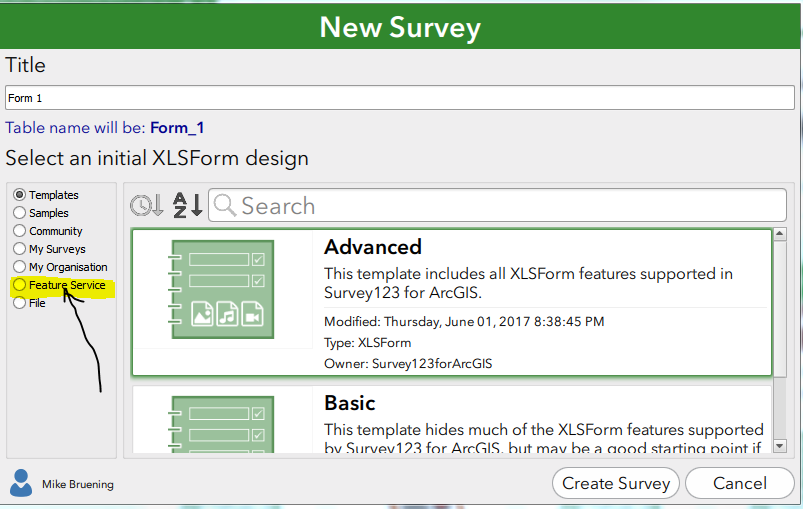Click into the Title text field
Viewport: 803px width, 509px height.
pos(400,98)
